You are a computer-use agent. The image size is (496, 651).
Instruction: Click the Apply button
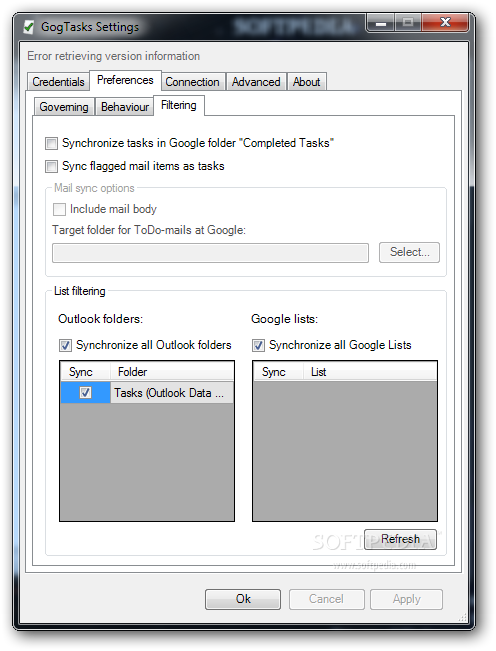point(406,599)
